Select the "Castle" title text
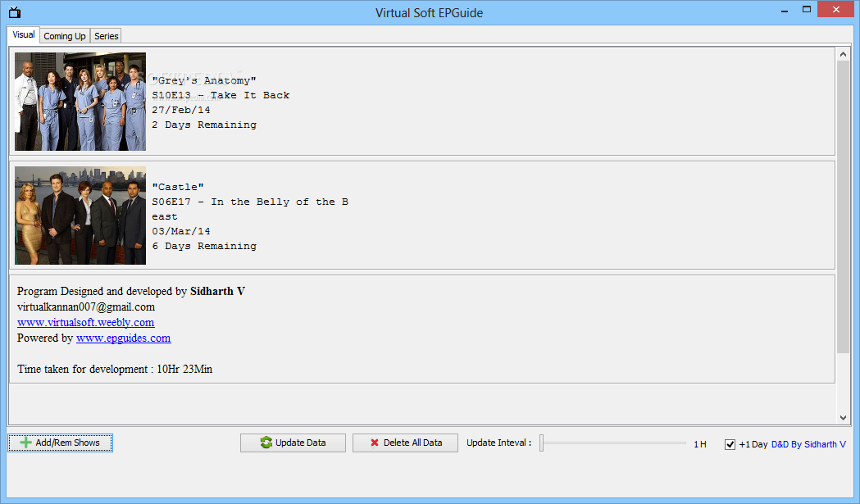860x504 pixels. (x=178, y=187)
